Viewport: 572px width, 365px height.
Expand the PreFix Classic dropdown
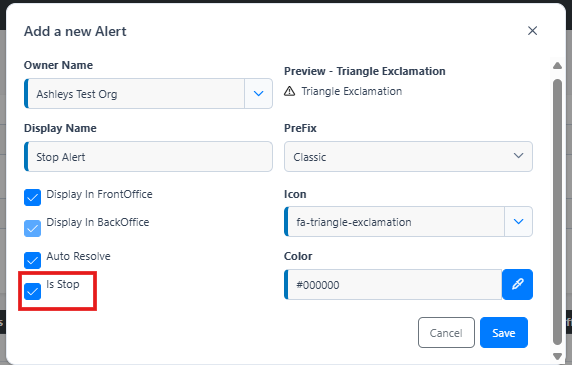(408, 156)
